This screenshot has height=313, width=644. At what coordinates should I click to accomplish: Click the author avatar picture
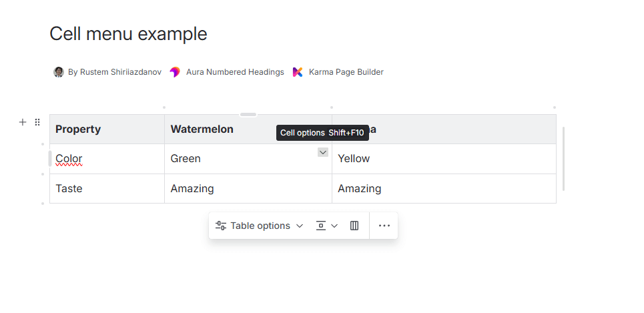(59, 72)
